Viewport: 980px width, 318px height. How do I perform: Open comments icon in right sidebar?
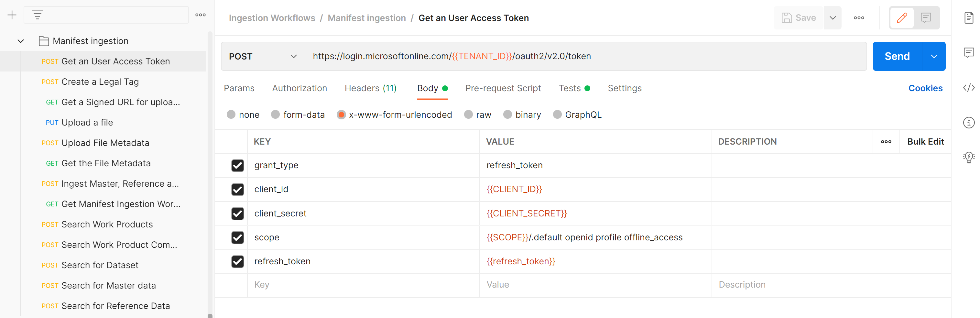(x=969, y=52)
